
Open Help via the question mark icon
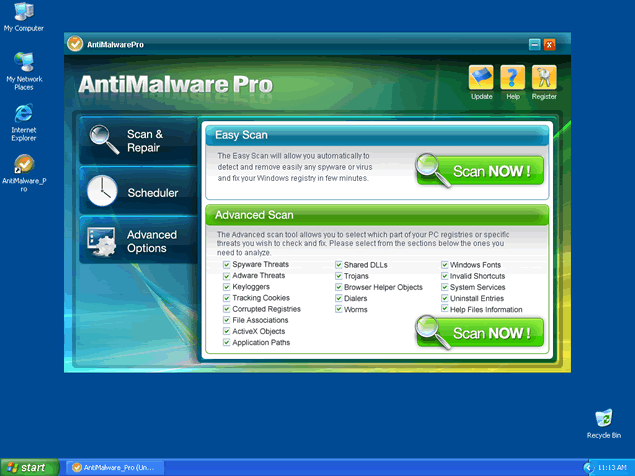pyautogui.click(x=512, y=78)
